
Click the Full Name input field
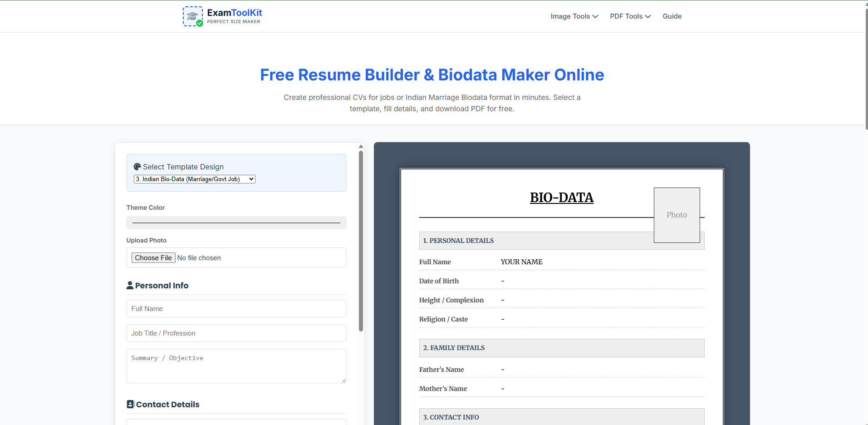(x=235, y=308)
